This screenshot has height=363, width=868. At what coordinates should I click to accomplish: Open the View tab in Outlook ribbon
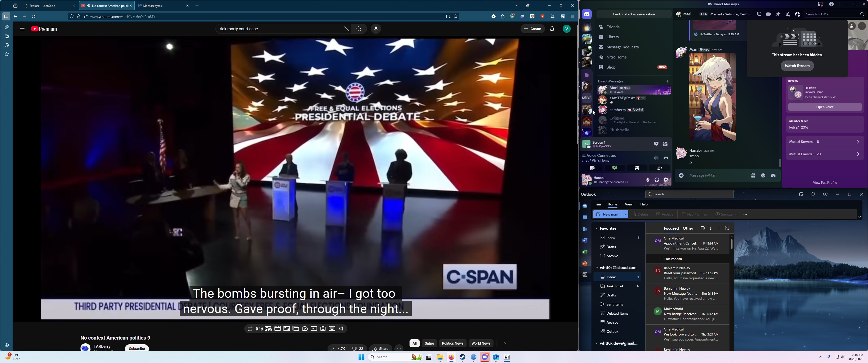pos(629,204)
